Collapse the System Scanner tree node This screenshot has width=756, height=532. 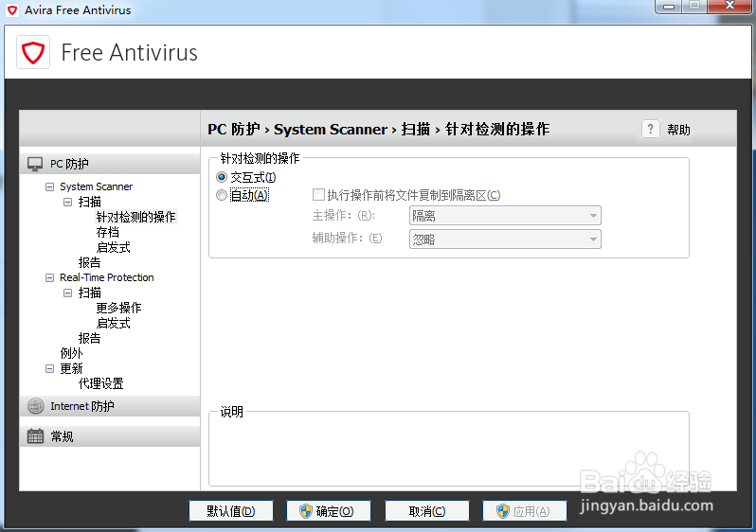point(49,186)
